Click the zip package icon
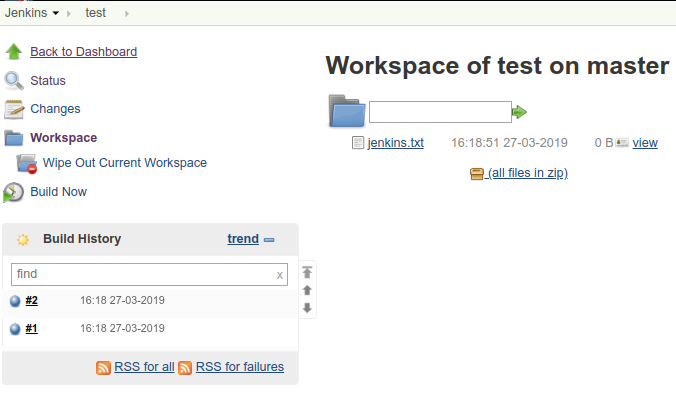676x402 pixels. 477,174
